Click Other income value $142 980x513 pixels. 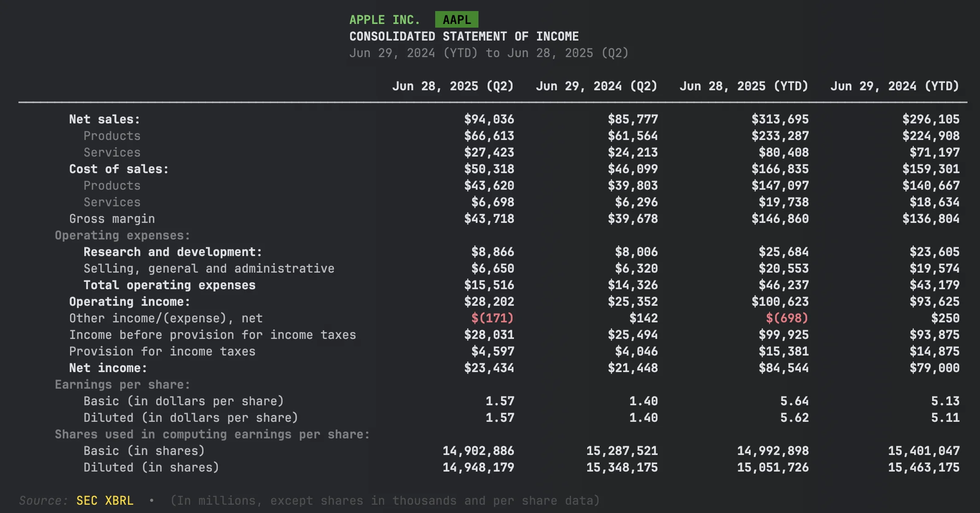click(x=644, y=318)
